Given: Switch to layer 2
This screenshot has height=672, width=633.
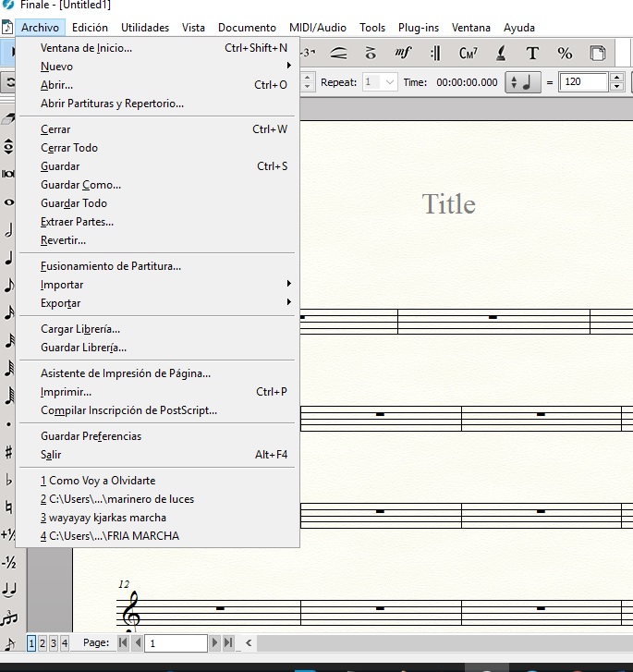Looking at the screenshot, I should click(x=43, y=642).
